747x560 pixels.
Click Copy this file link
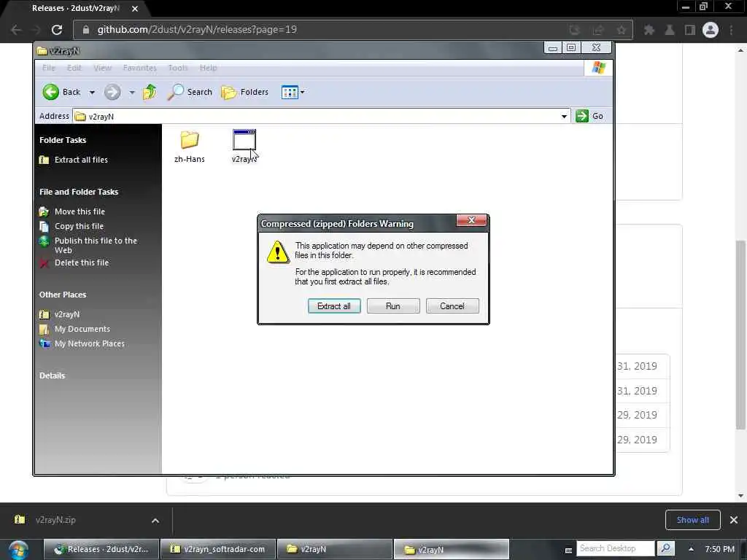tap(79, 226)
